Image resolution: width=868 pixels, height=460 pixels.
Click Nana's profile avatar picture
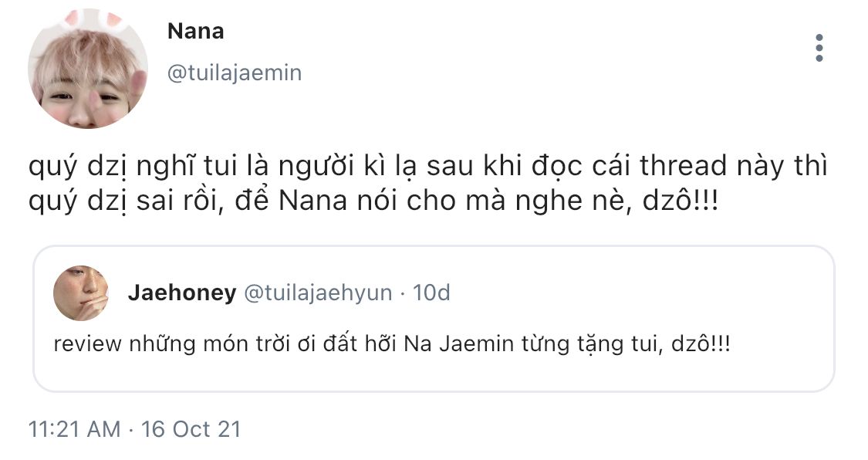87,69
